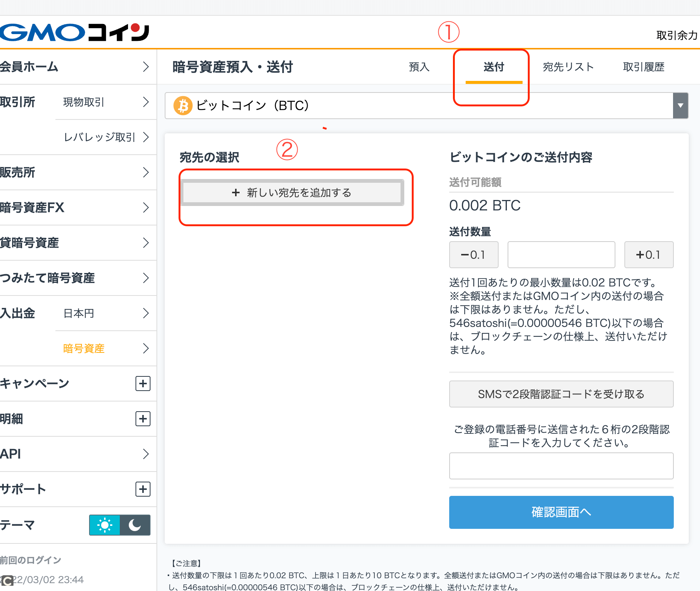Click the キャンペーン label in sidebar
The image size is (700, 591).
(35, 384)
